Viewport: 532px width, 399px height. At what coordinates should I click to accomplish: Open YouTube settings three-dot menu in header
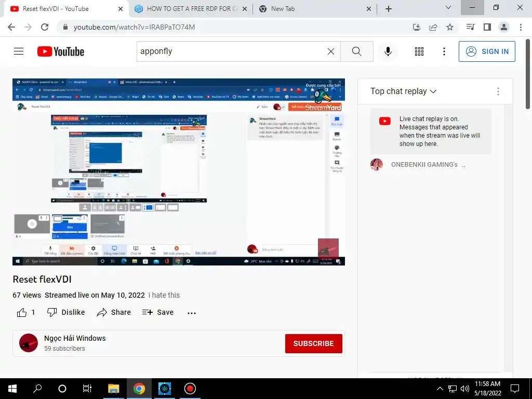tap(444, 51)
